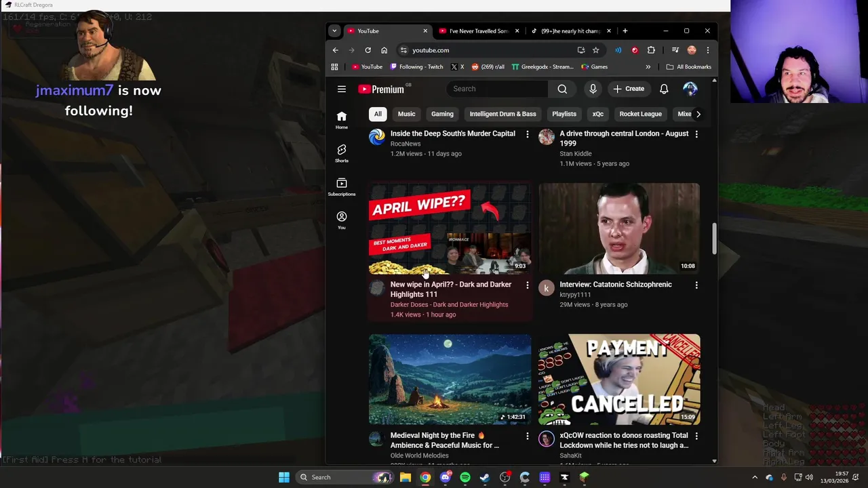This screenshot has height=488, width=868.
Task: Select the All filter chip
Action: tap(378, 114)
